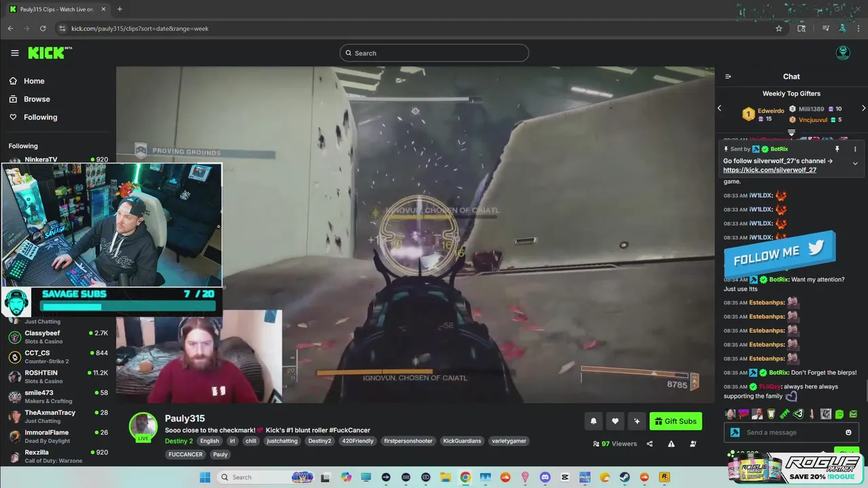Open Rockstar Games Launcher from taskbar
Screen dimensions: 868x488
point(664,477)
